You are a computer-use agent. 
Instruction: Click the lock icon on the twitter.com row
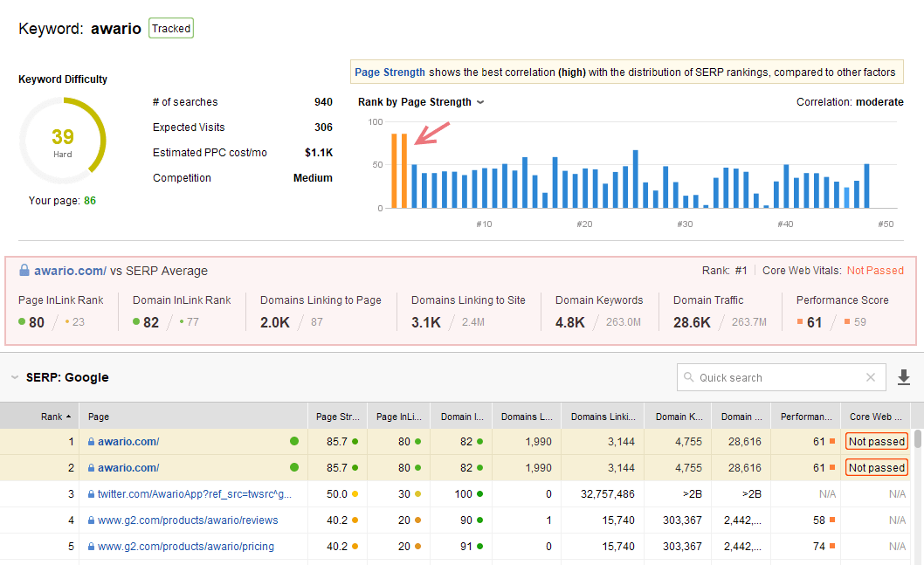(92, 493)
